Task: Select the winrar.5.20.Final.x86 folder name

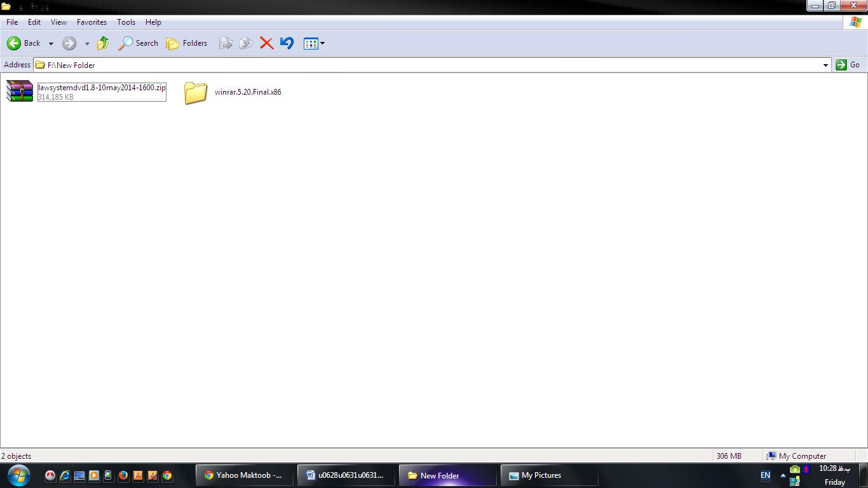Action: [x=248, y=92]
